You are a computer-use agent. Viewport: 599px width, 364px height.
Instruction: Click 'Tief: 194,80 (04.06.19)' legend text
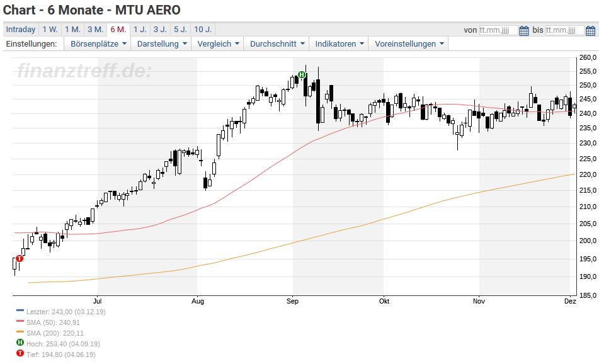pos(61,355)
